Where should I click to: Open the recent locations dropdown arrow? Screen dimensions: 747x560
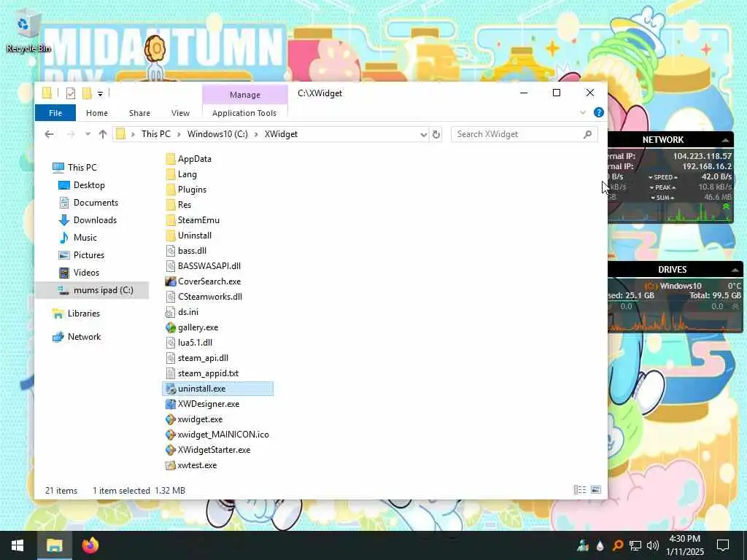pyautogui.click(x=88, y=134)
